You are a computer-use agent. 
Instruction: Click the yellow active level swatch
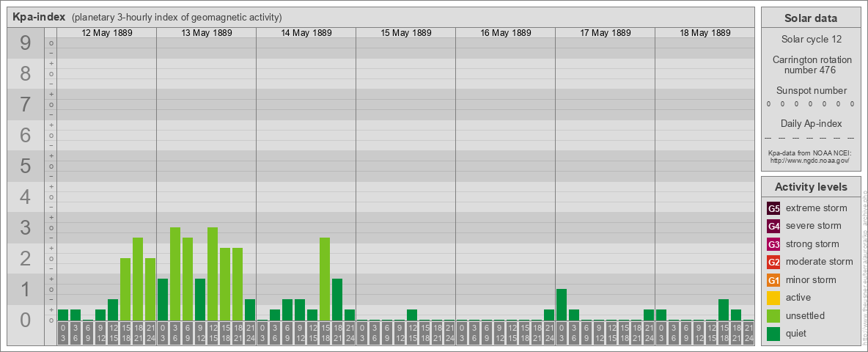(x=773, y=298)
